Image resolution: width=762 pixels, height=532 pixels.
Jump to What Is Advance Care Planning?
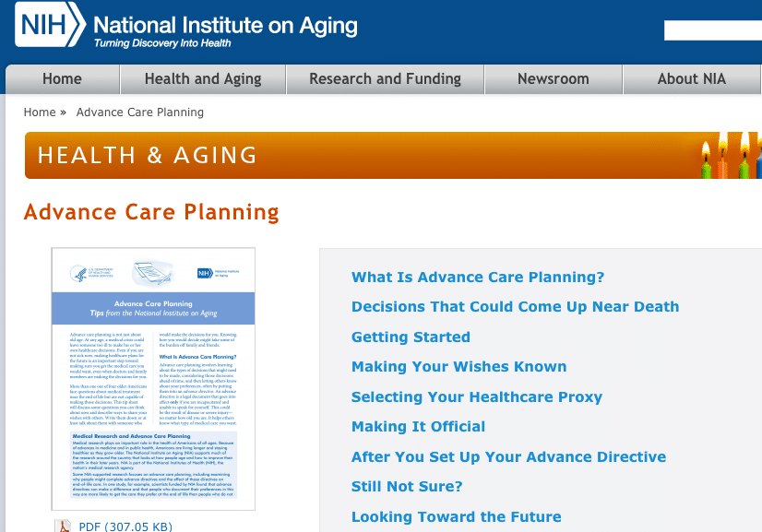[478, 277]
